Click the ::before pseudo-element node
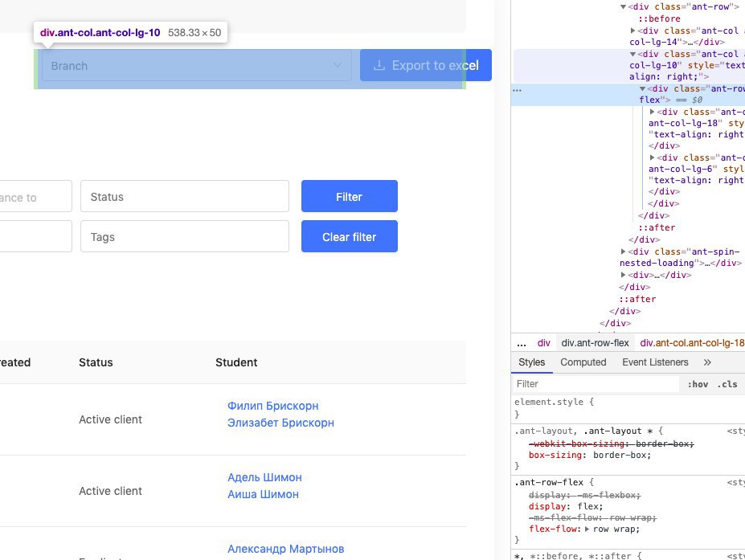This screenshot has height=560, width=745. click(x=659, y=19)
